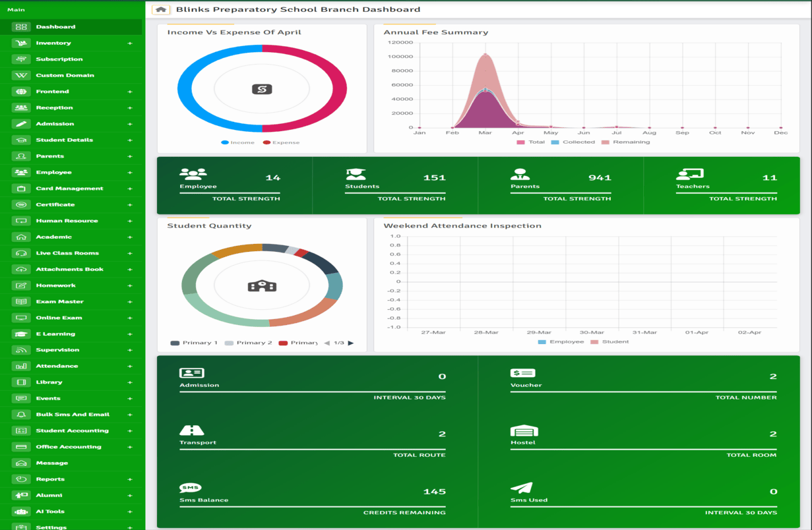Click the home icon beside dashboard title
812x530 pixels.
click(x=160, y=10)
